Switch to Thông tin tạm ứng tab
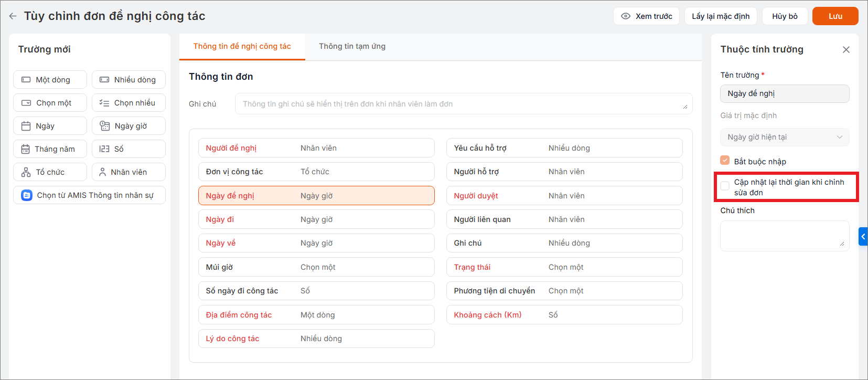 coord(352,46)
